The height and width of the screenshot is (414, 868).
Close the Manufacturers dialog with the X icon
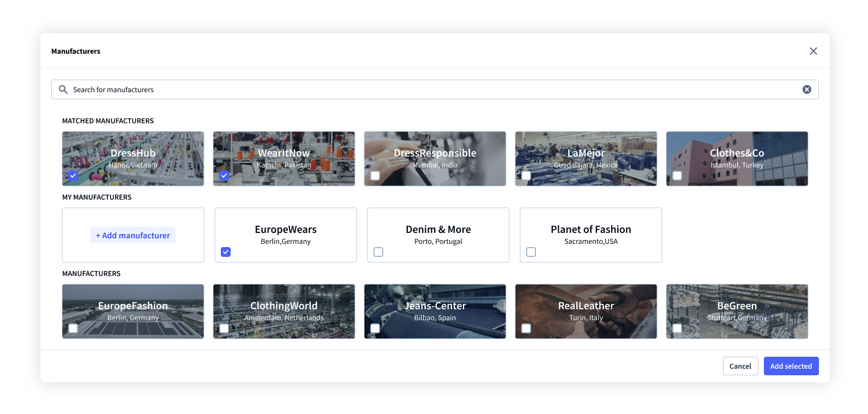[x=813, y=51]
